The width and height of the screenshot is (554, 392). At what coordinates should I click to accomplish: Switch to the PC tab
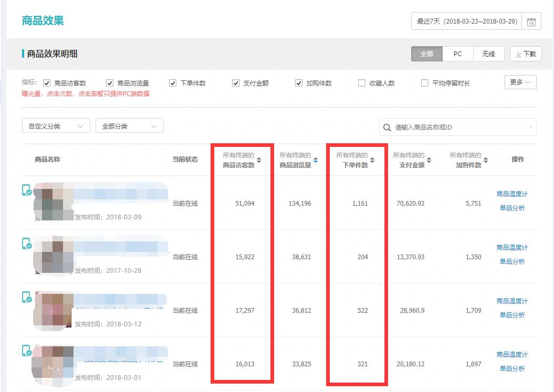(457, 54)
